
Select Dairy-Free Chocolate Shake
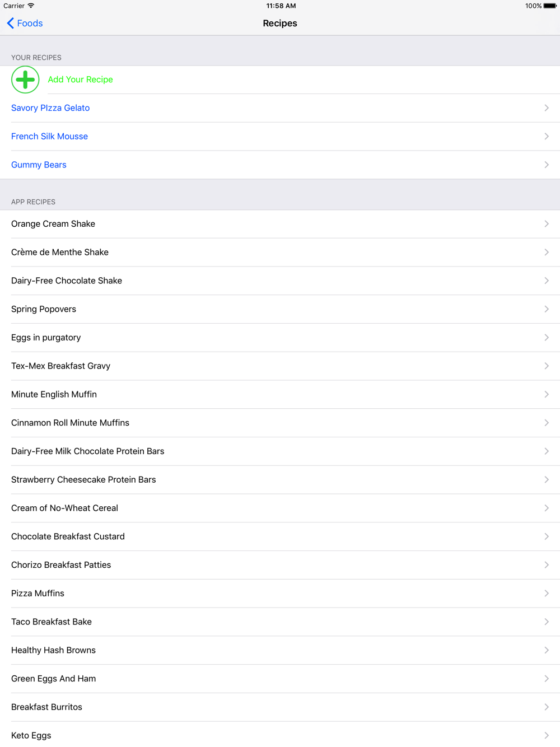pyautogui.click(x=280, y=281)
